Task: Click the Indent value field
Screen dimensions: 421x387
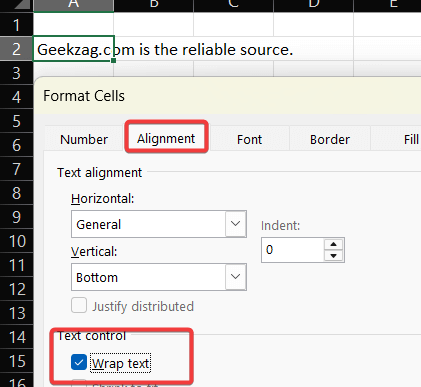Action: click(x=293, y=250)
